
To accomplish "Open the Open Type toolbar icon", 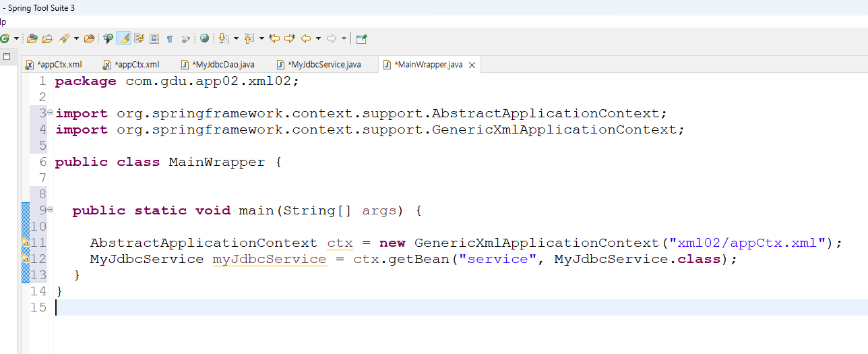I will 32,38.
